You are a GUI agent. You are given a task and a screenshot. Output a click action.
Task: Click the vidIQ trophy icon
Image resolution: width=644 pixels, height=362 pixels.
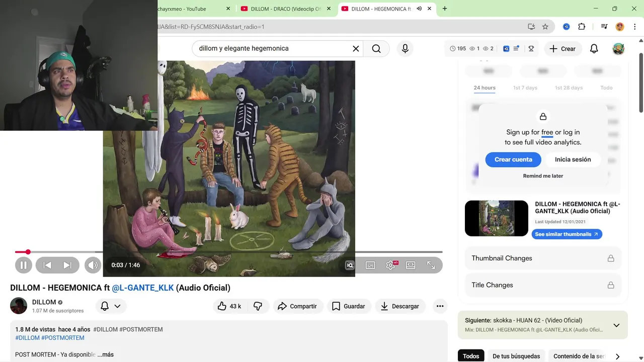[531, 49]
